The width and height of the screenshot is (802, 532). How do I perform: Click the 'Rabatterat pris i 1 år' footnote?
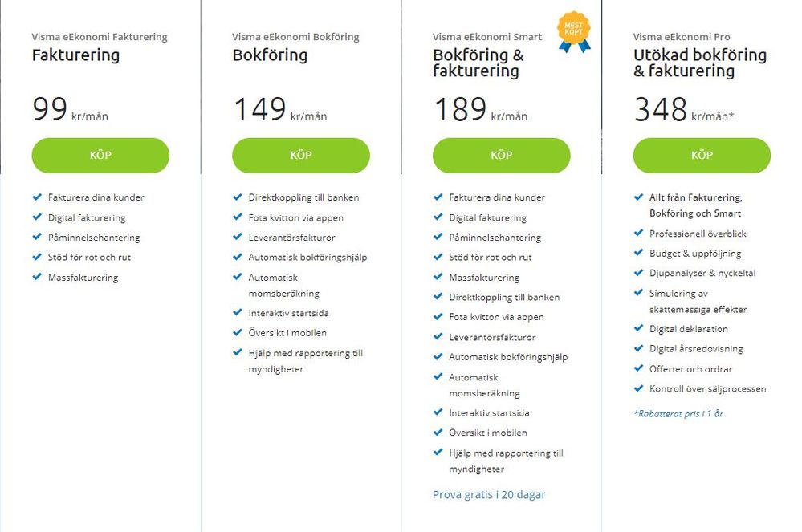[x=678, y=414]
